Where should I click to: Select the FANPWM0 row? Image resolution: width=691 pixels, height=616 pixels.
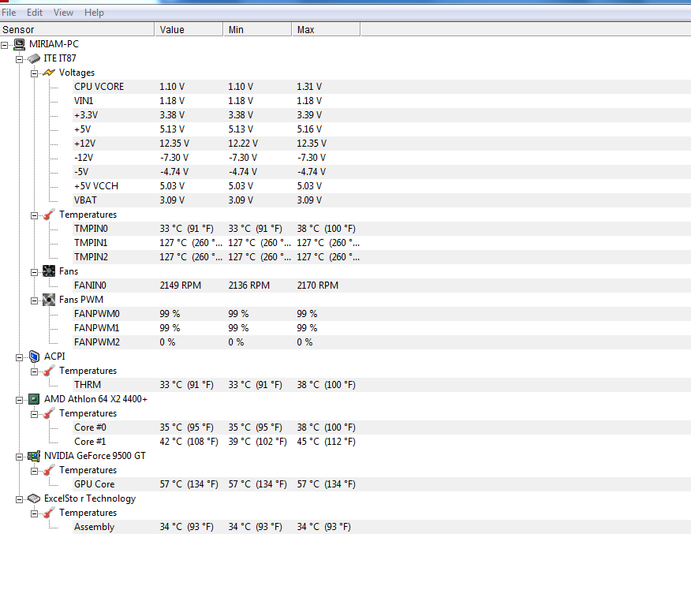coord(382,314)
